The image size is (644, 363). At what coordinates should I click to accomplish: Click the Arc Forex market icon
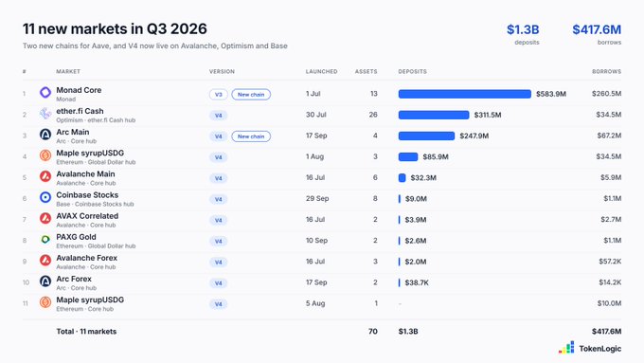pos(45,281)
